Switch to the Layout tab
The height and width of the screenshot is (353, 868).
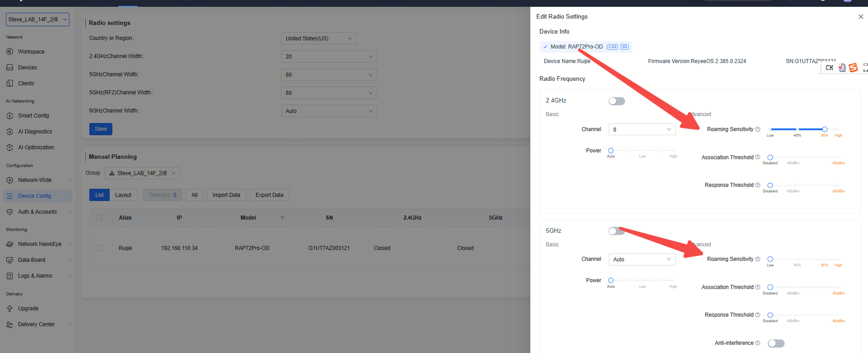(123, 195)
